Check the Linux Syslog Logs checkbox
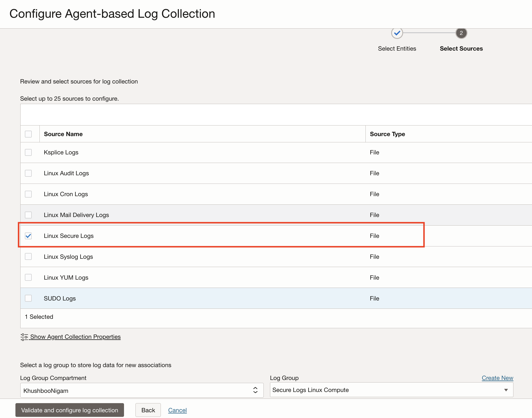532x418 pixels. pos(28,257)
